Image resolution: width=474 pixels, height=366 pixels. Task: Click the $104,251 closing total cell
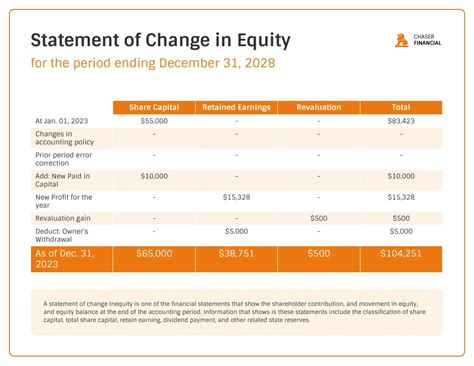[401, 254]
